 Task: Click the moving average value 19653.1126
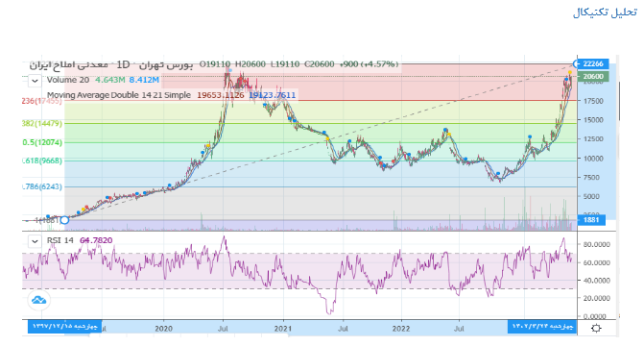pos(221,95)
